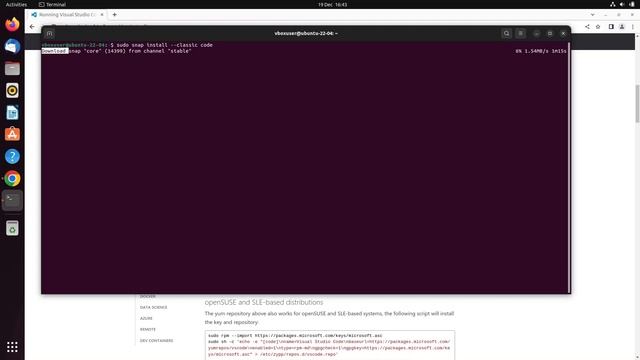Click the download speed progress readout

[x=540, y=51]
